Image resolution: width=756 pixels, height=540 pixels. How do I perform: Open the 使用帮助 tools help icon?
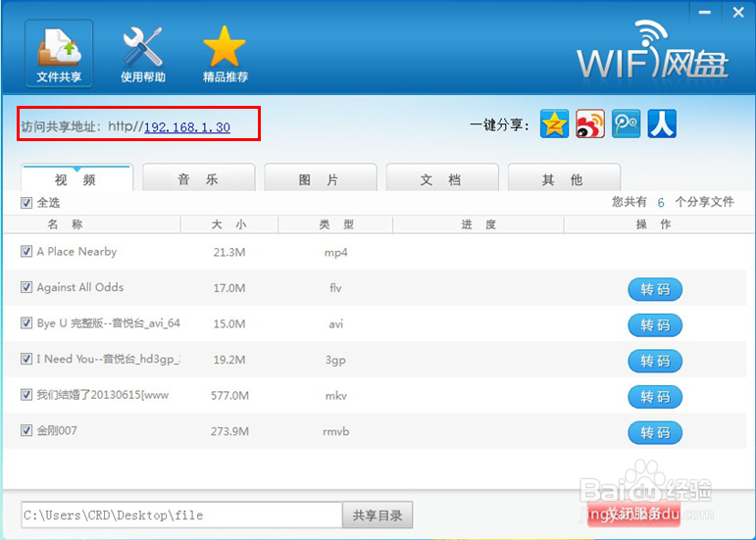tap(143, 55)
